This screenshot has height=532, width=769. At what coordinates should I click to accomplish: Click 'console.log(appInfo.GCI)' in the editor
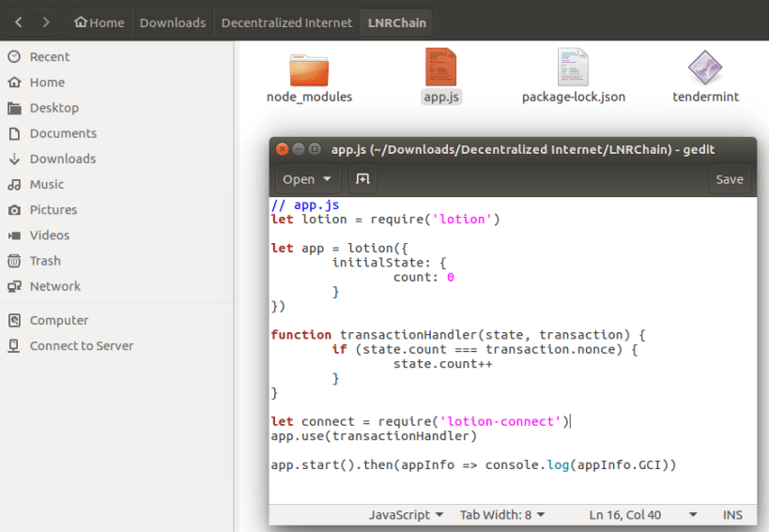(577, 464)
